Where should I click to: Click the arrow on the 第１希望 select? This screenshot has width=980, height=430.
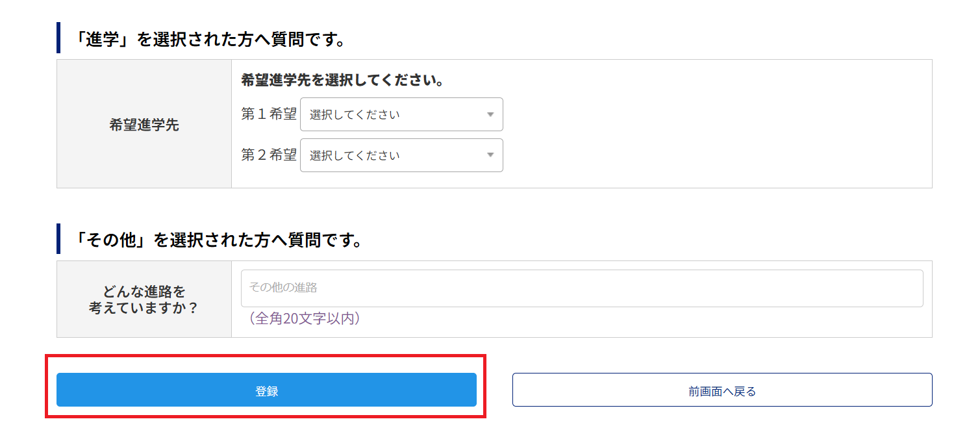click(x=490, y=115)
